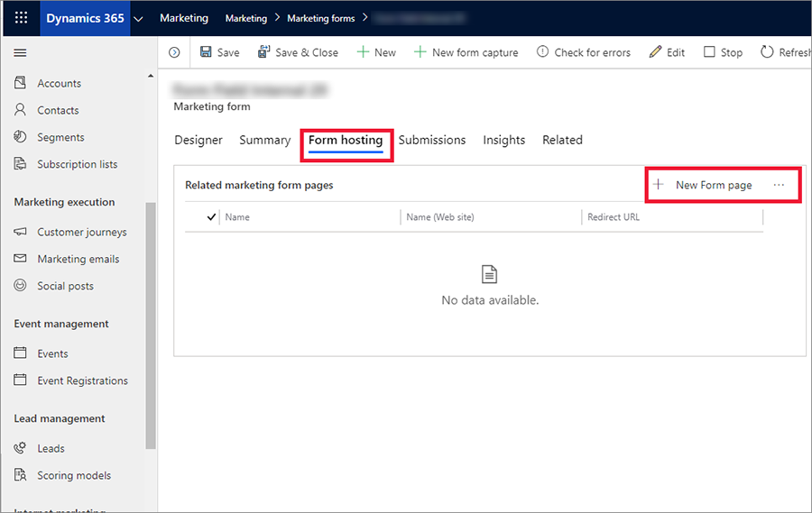The image size is (812, 513).
Task: Click the New form capture button label
Action: pos(475,52)
